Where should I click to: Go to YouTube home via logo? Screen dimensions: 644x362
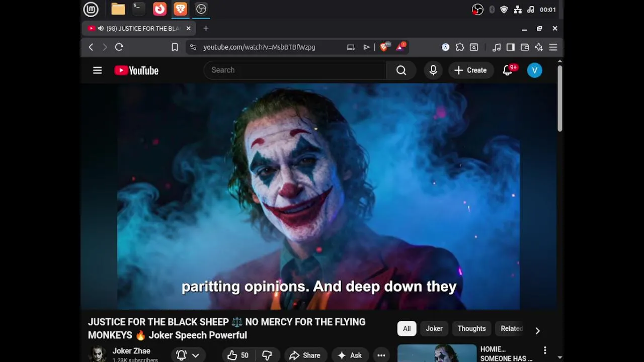136,70
